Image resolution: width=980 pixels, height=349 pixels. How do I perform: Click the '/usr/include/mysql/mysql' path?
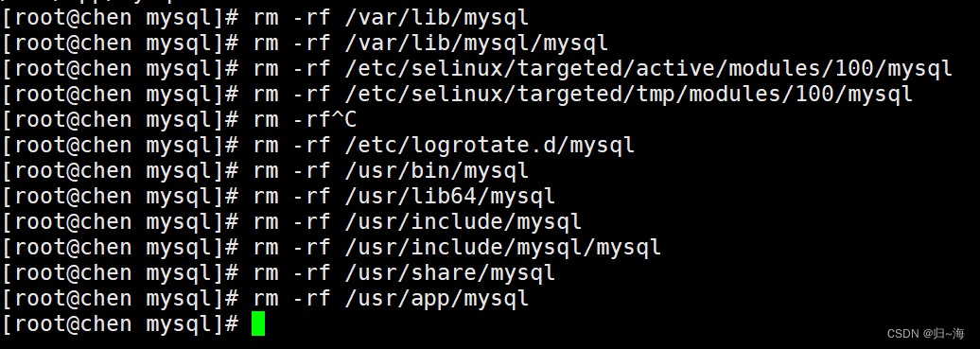(x=502, y=248)
